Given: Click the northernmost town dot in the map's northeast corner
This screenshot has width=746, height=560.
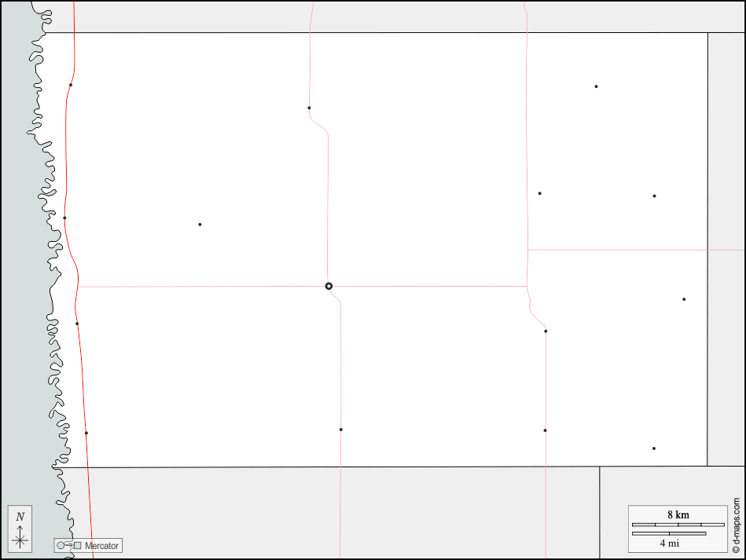Looking at the screenshot, I should click(596, 86).
